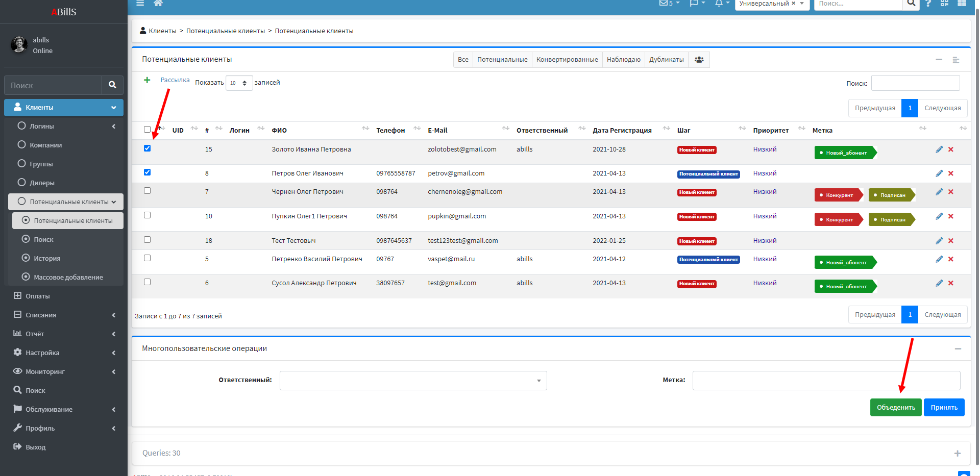Edit the Сусол Александр Петрович entry
Image resolution: width=980 pixels, height=476 pixels.
(x=939, y=283)
